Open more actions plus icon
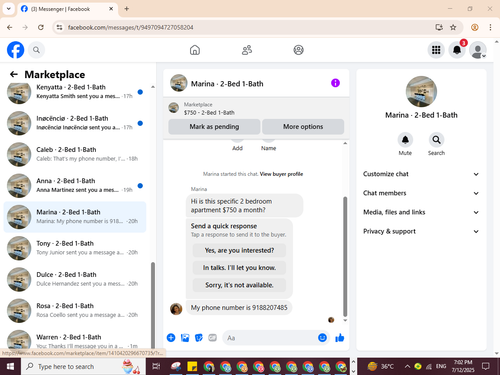The width and height of the screenshot is (500, 375). coord(171,338)
